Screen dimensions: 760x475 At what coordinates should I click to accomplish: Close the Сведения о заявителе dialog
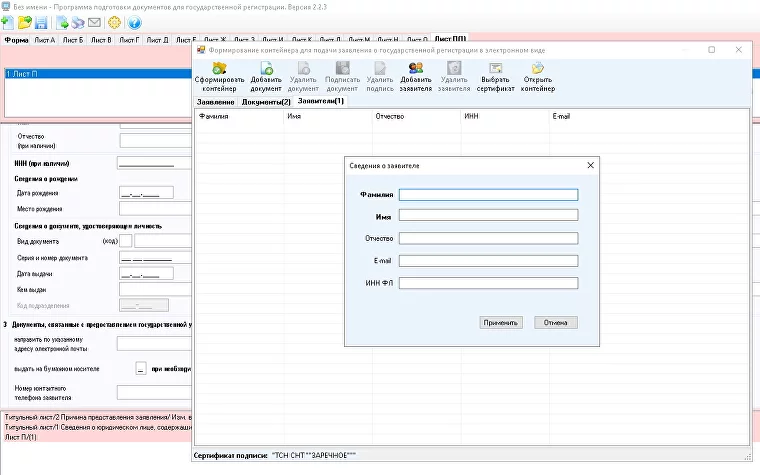point(590,165)
